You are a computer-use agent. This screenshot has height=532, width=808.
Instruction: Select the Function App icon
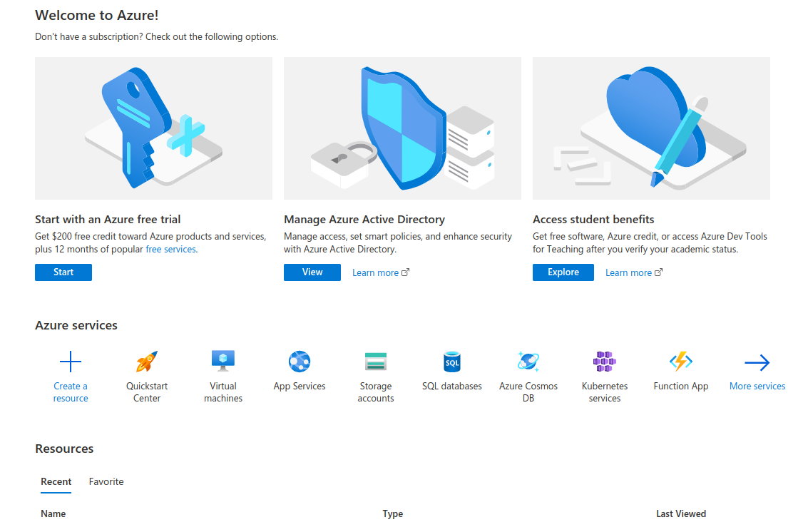pyautogui.click(x=680, y=362)
